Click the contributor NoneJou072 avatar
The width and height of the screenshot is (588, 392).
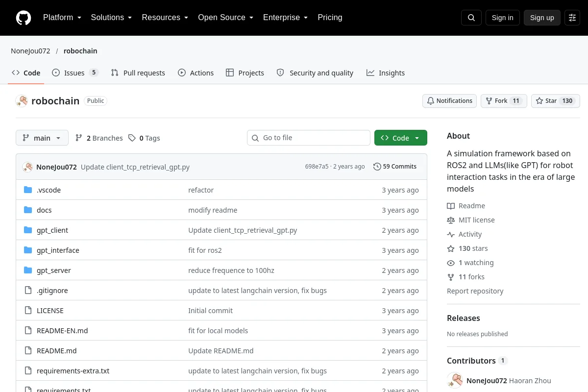(x=455, y=381)
